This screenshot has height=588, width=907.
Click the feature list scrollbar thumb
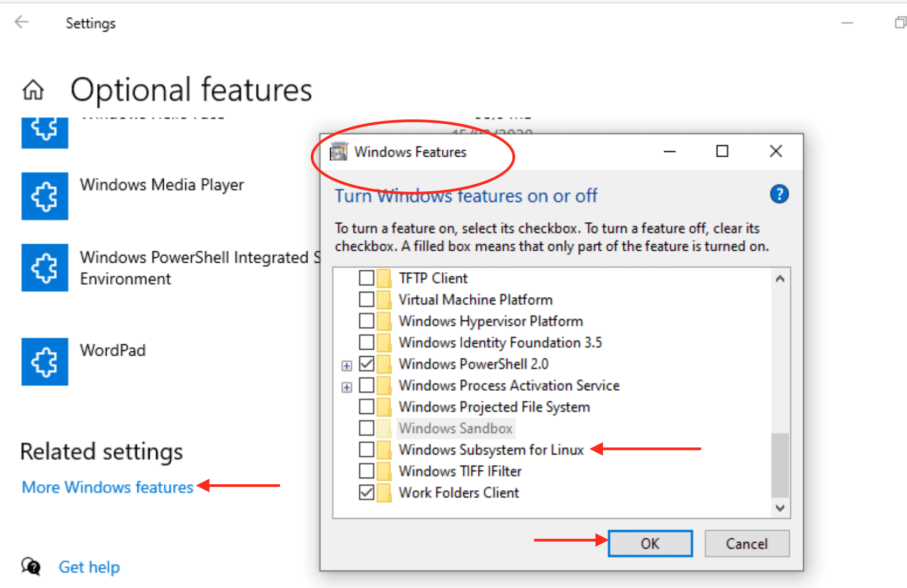779,465
